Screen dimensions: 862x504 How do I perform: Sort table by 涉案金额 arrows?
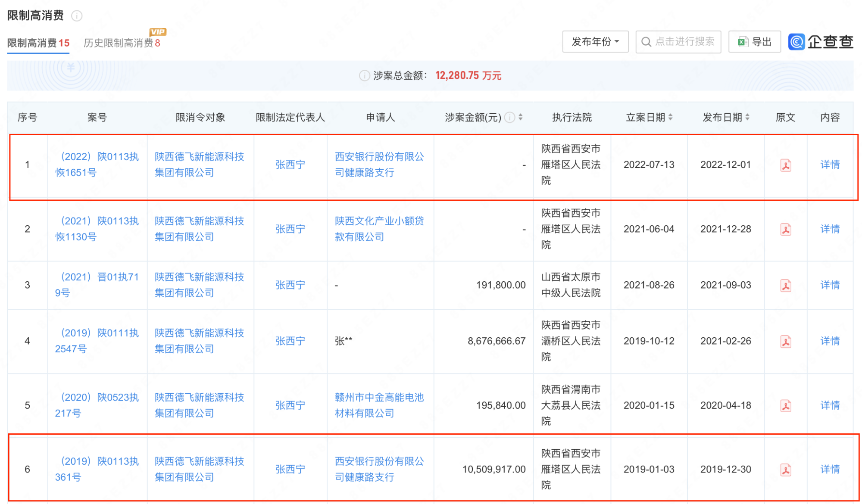pos(521,117)
